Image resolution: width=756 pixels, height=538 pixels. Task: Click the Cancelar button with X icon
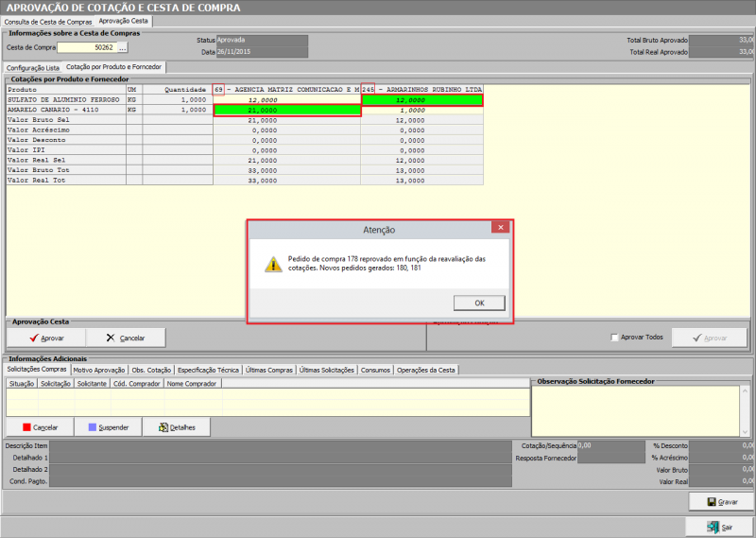pyautogui.click(x=126, y=338)
